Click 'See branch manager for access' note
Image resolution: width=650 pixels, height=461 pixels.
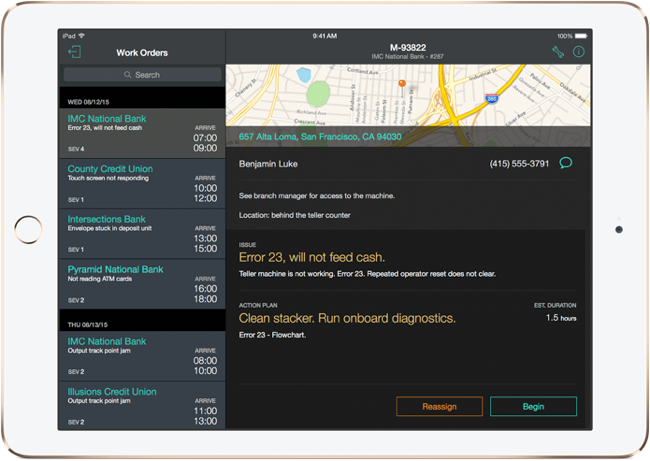[x=317, y=196]
